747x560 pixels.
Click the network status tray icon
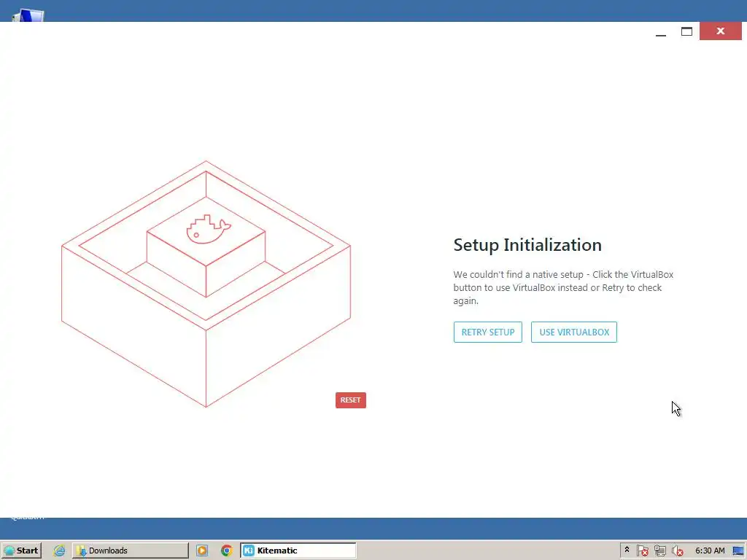[x=659, y=551]
